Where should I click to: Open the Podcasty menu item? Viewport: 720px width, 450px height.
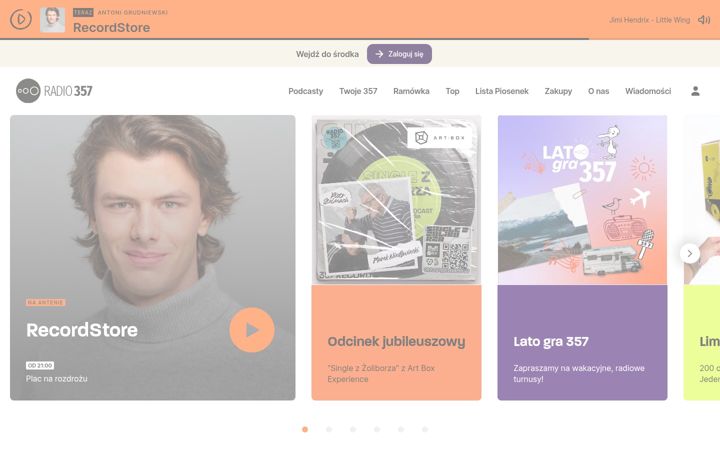[306, 91]
